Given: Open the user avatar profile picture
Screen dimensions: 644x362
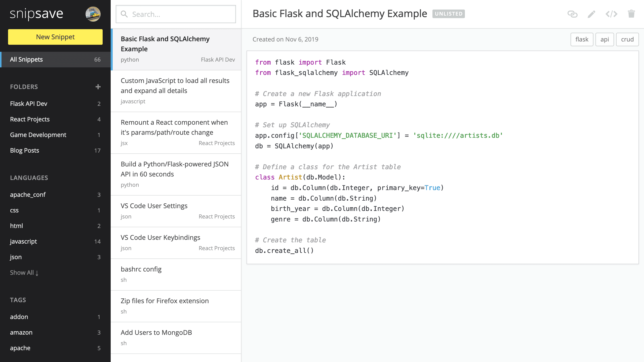Looking at the screenshot, I should 93,14.
